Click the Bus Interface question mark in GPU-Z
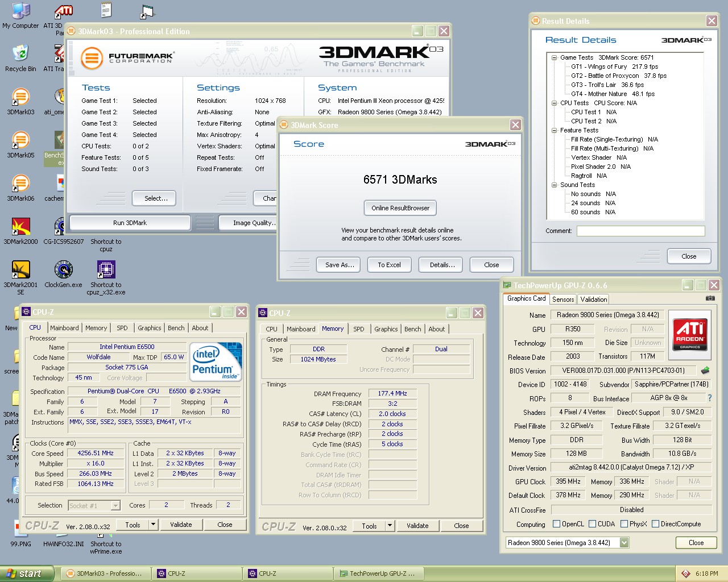728x582 pixels. point(709,398)
